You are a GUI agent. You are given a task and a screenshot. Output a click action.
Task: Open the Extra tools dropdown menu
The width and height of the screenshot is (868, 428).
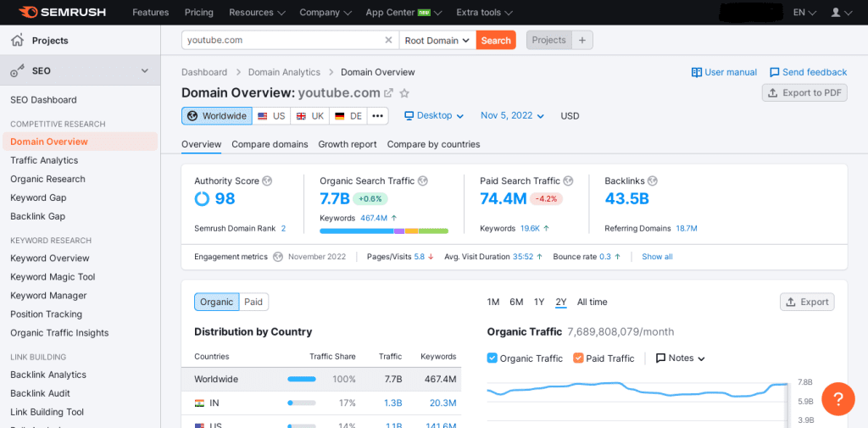484,12
